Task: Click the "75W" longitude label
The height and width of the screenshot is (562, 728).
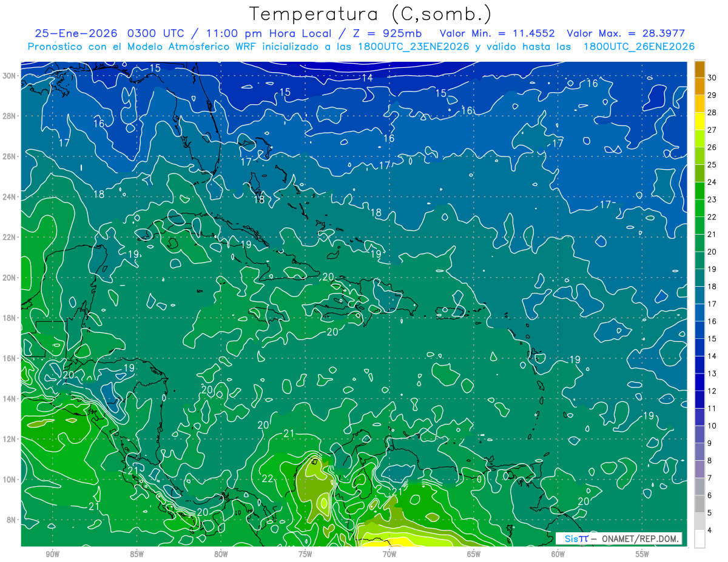Action: pyautogui.click(x=305, y=554)
